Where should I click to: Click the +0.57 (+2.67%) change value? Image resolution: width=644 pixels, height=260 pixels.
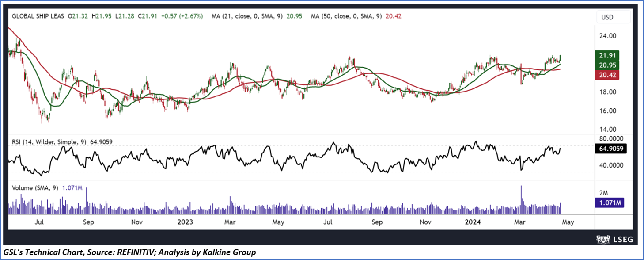(x=181, y=16)
